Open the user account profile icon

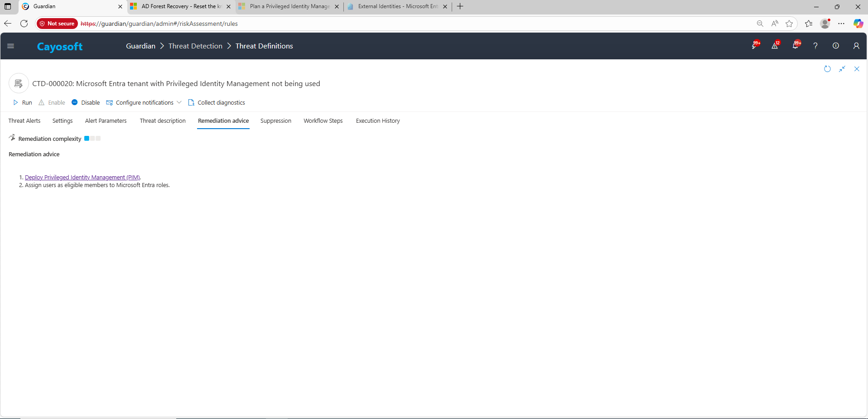point(856,46)
